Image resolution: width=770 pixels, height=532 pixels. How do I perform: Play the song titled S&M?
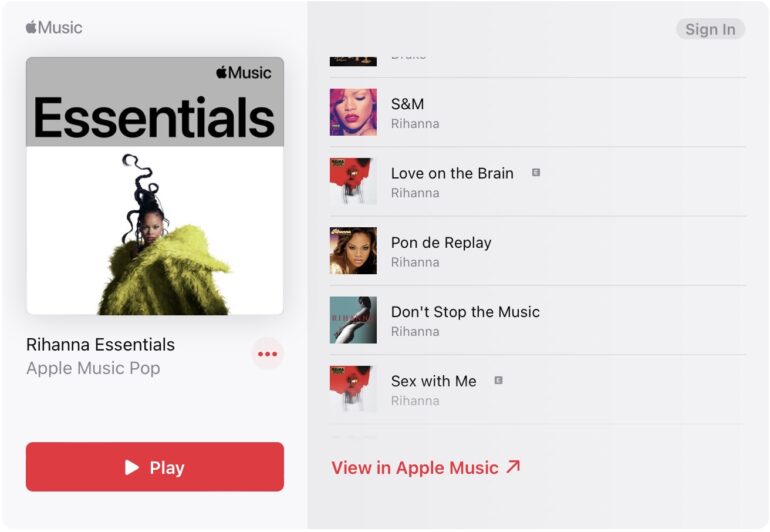pyautogui.click(x=538, y=112)
